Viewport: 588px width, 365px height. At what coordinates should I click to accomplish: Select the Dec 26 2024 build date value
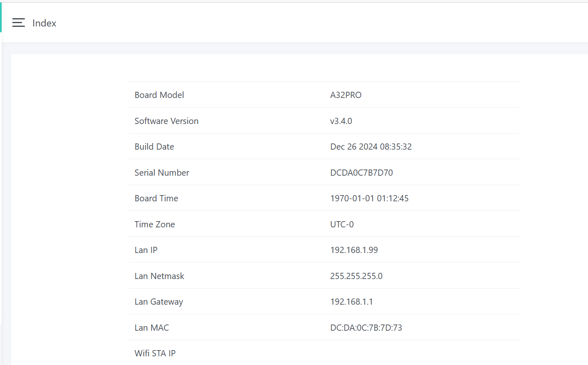tap(371, 147)
